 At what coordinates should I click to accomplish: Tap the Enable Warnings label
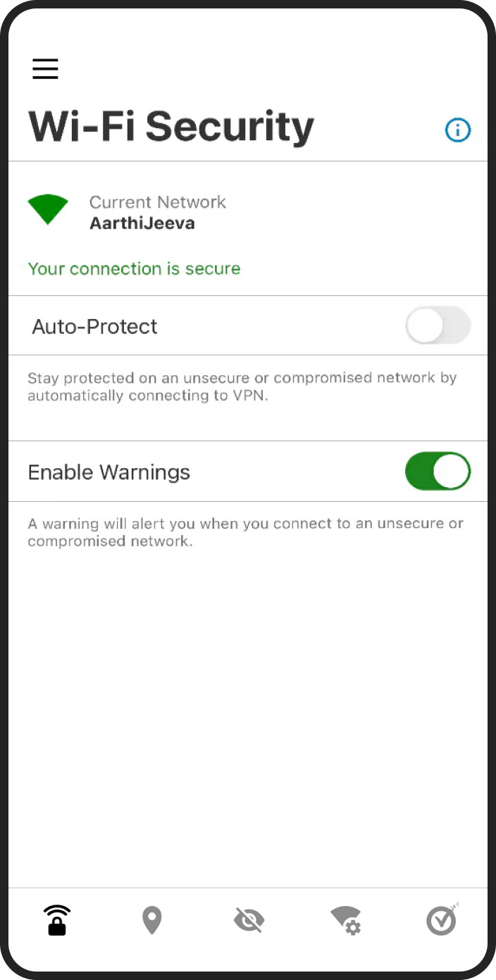pyautogui.click(x=109, y=472)
